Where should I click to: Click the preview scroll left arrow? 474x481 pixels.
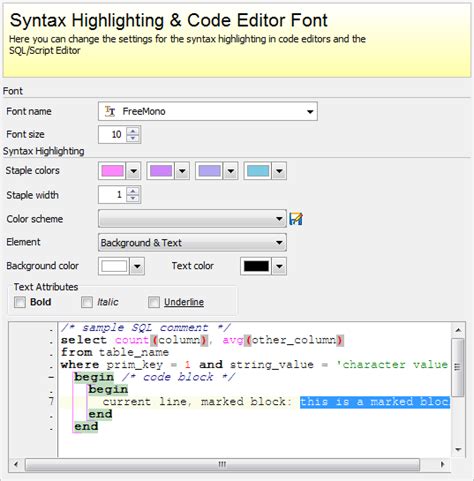[x=16, y=464]
